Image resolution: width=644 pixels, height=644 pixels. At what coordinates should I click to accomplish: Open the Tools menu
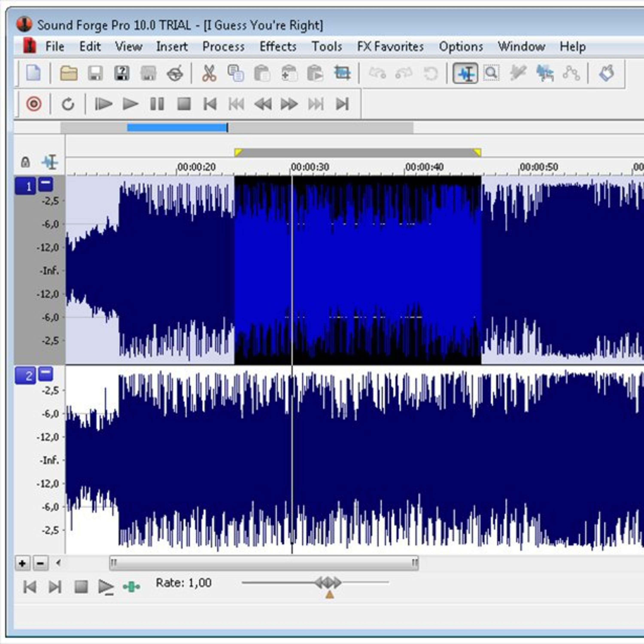pos(327,46)
